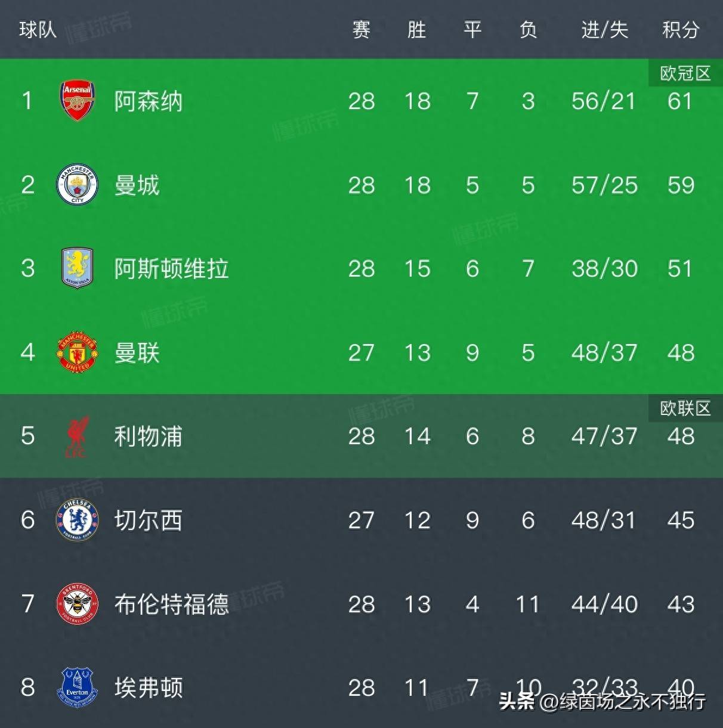Viewport: 723px width, 728px height.
Task: Toggle the 欧冠区 zone label
Action: pos(687,73)
